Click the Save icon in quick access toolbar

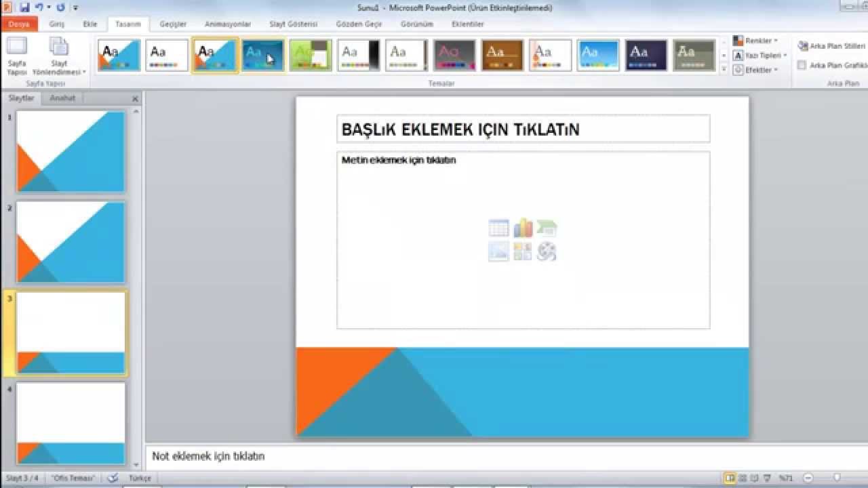[x=24, y=7]
